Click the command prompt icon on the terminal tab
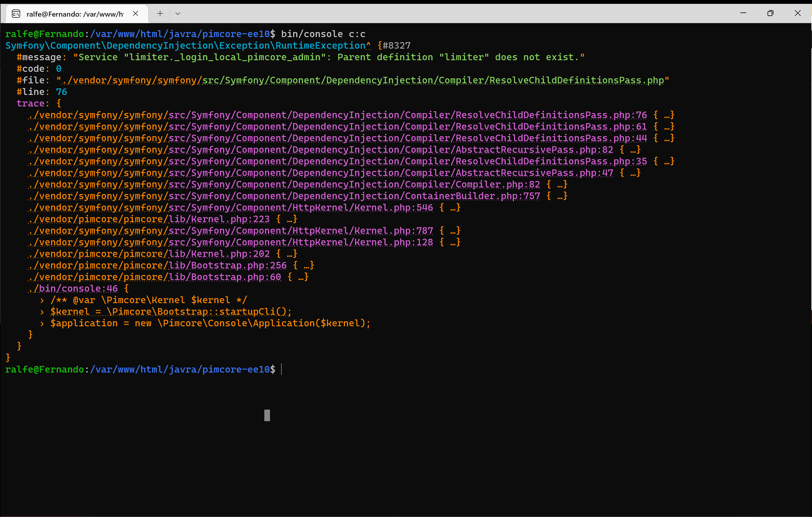The height and width of the screenshot is (517, 812). 16,14
